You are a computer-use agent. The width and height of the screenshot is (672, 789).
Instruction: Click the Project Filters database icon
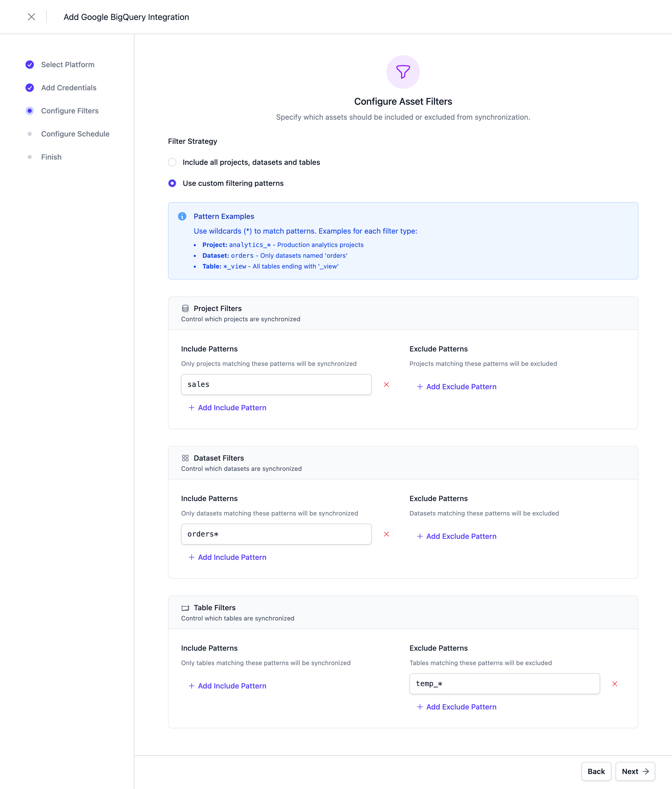click(x=185, y=308)
